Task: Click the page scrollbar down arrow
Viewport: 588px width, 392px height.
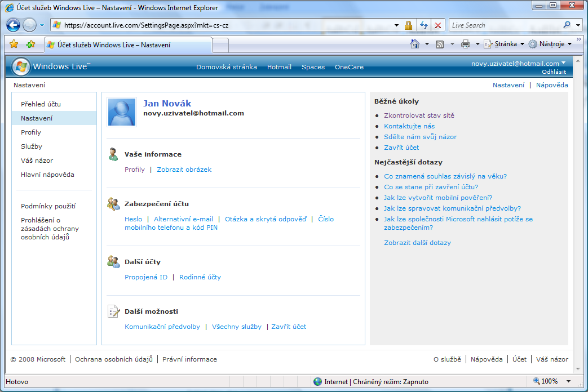Action: (x=578, y=369)
